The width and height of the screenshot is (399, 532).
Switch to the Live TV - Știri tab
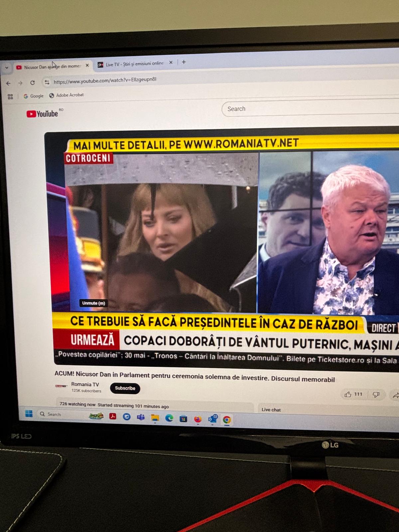click(x=134, y=64)
